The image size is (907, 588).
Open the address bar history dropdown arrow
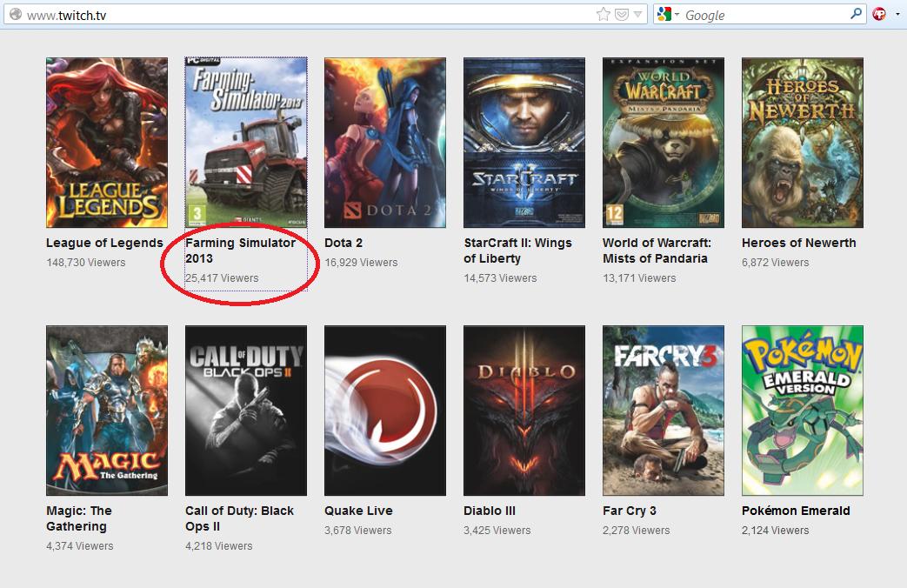638,15
